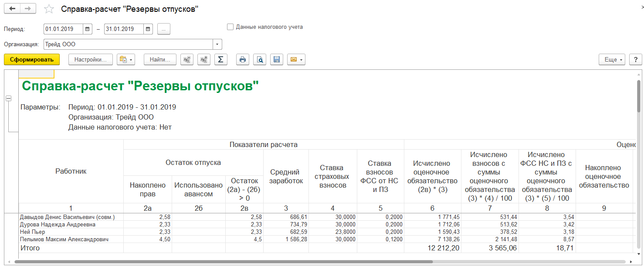Click the period end date field
The height and width of the screenshot is (267, 644).
coord(124,29)
